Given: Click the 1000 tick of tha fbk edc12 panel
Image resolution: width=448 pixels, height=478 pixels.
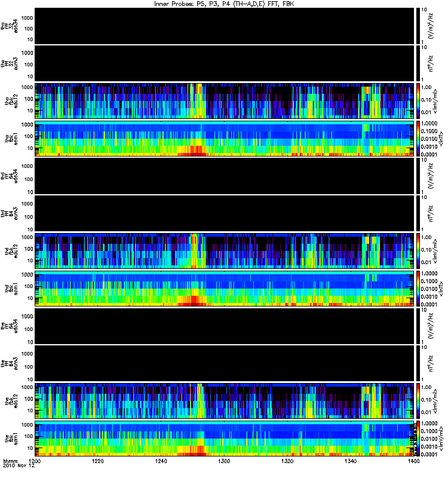Looking at the screenshot, I should tap(27, 87).
